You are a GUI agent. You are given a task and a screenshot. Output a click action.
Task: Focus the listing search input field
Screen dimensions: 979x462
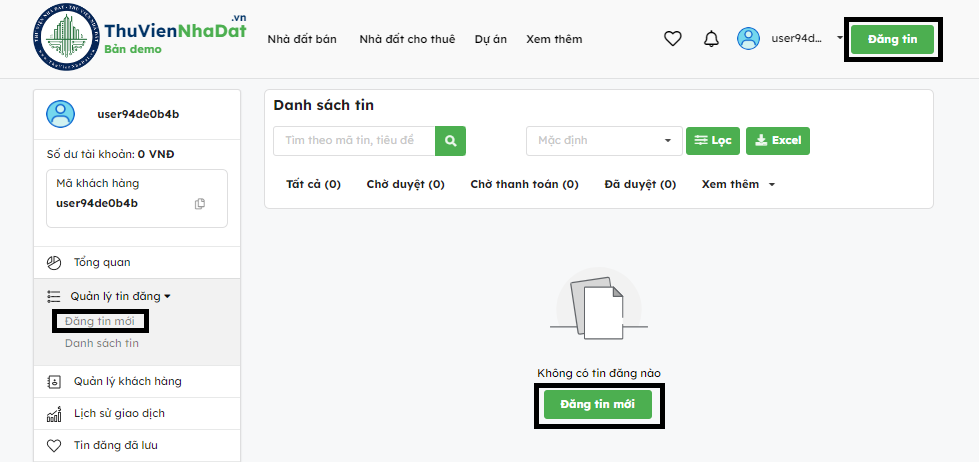[x=354, y=141]
